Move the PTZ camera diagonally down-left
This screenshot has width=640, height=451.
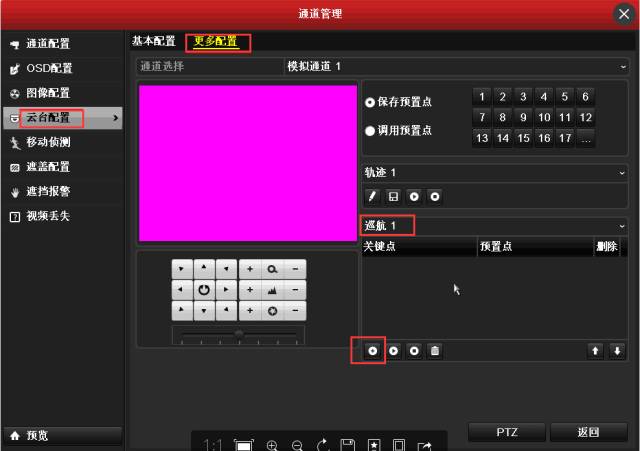(x=182, y=311)
